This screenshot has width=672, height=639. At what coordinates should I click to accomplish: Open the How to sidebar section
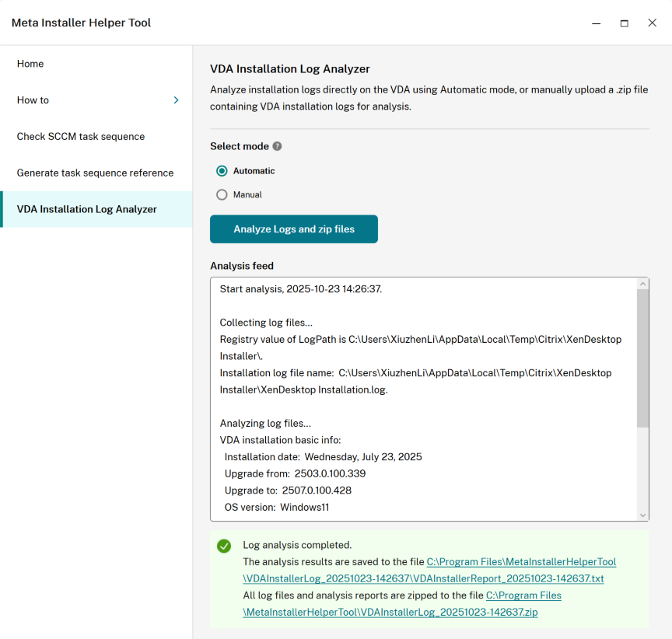tap(33, 100)
